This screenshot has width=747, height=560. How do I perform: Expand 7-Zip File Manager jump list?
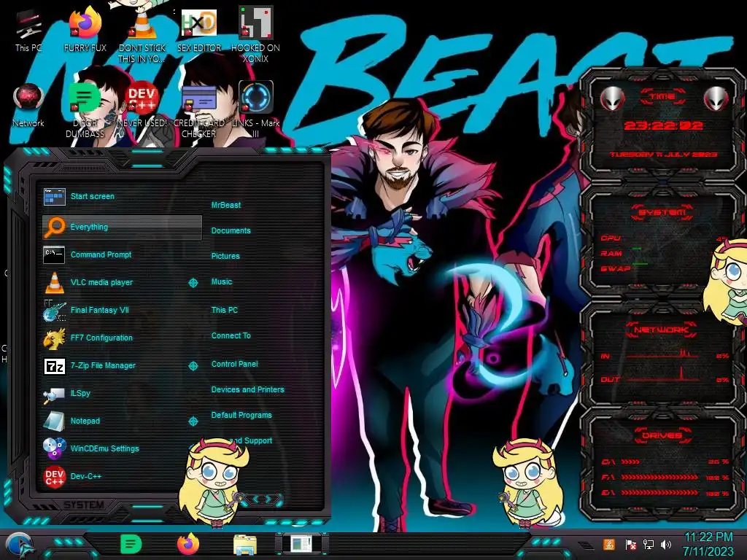(193, 366)
